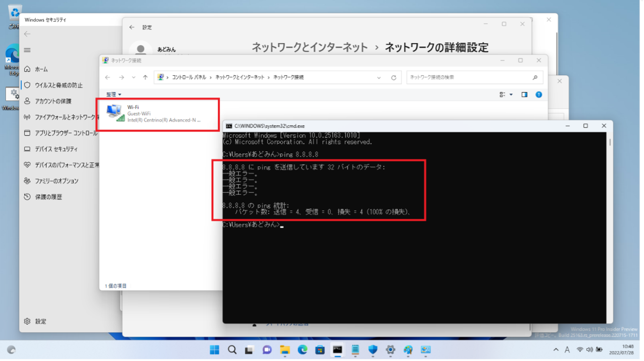The height and width of the screenshot is (361, 644).
Task: Click forward arrow in ネットワーク接続 window
Action: tap(121, 78)
